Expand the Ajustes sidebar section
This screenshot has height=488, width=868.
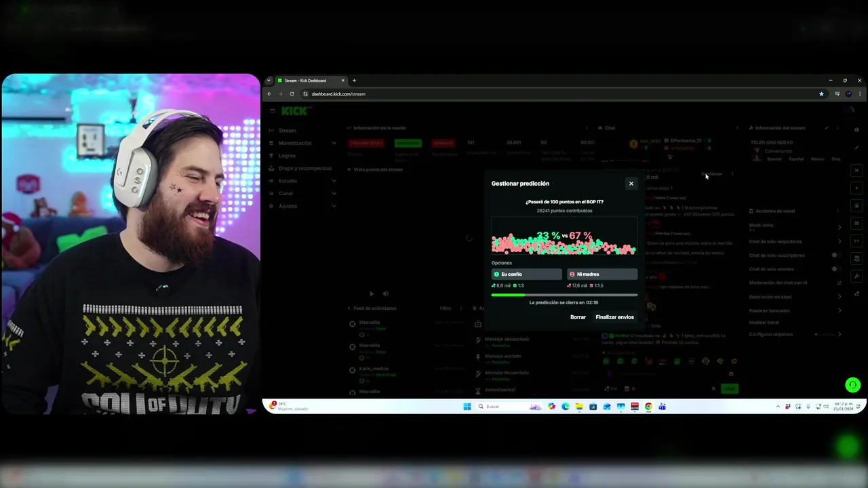(x=302, y=206)
